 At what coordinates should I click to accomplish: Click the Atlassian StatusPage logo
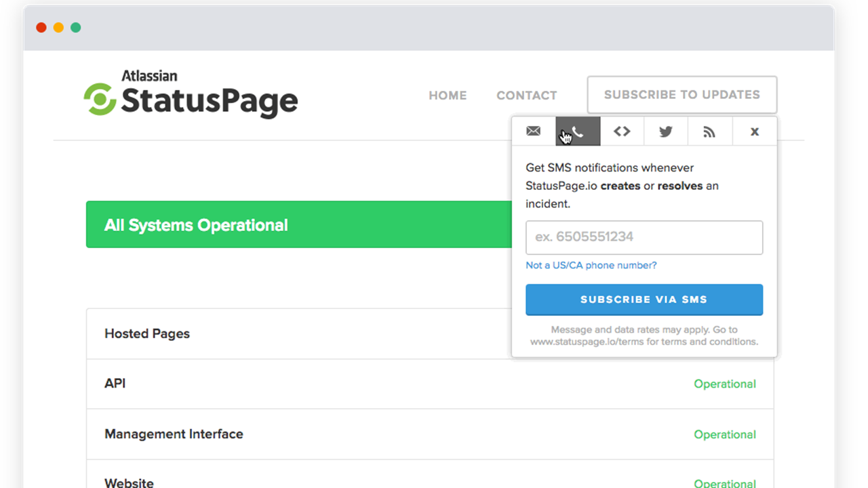coord(191,95)
